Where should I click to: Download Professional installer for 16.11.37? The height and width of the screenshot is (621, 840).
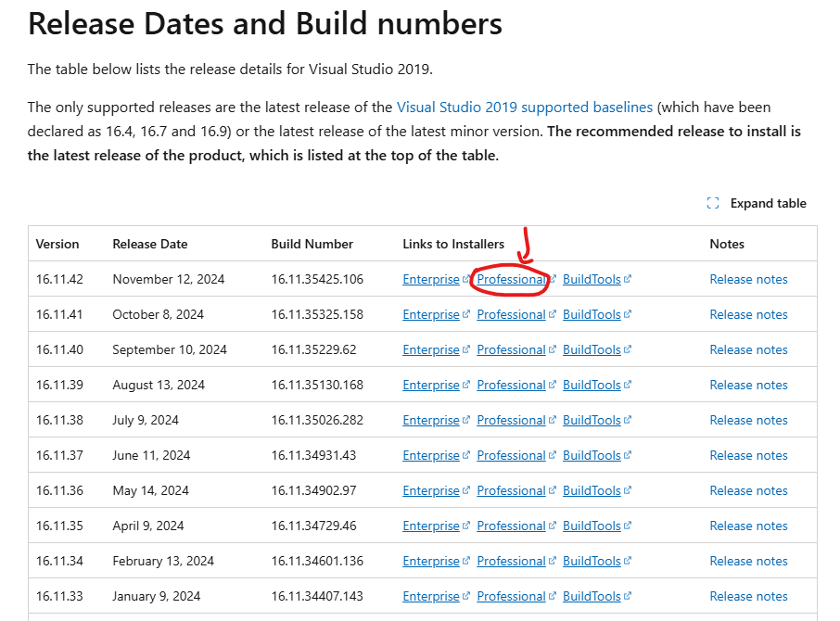(511, 456)
